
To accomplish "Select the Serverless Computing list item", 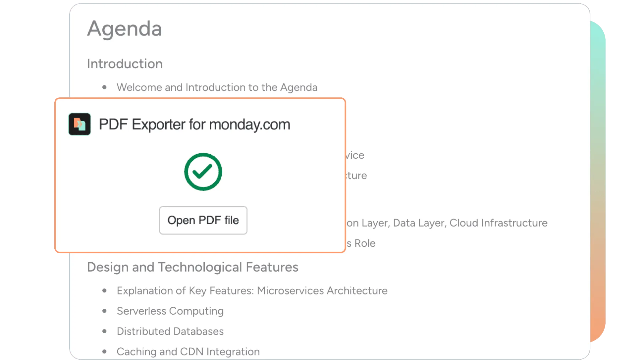I will (x=170, y=311).
